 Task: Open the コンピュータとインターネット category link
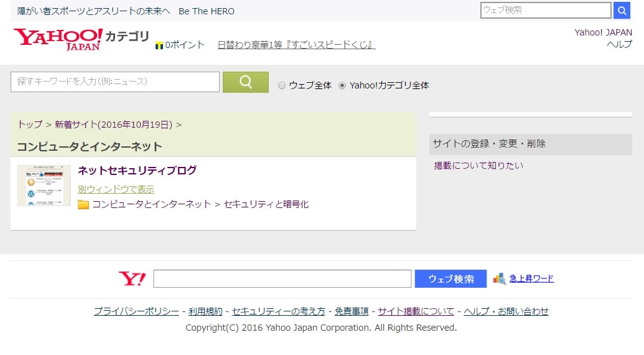(x=152, y=204)
